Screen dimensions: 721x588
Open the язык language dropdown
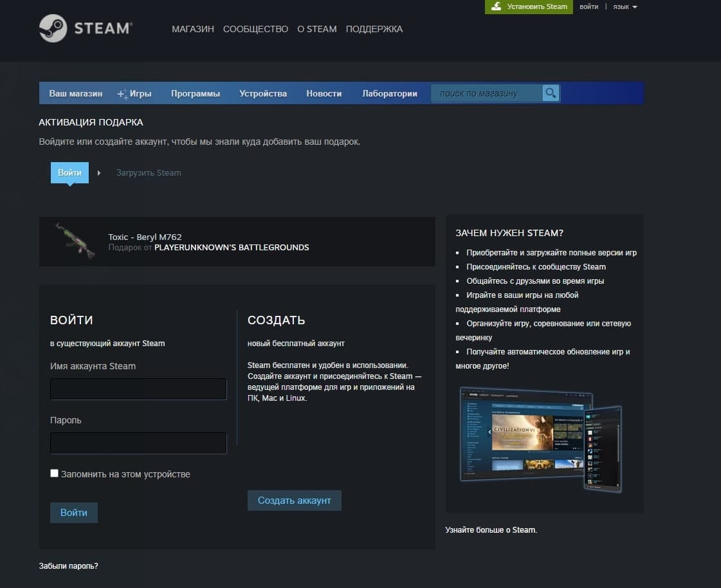point(625,7)
